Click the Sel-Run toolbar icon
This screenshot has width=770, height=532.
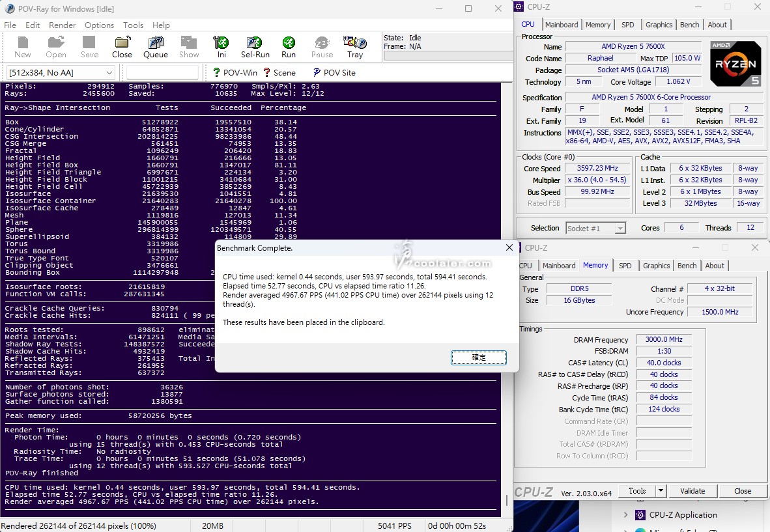(x=255, y=47)
